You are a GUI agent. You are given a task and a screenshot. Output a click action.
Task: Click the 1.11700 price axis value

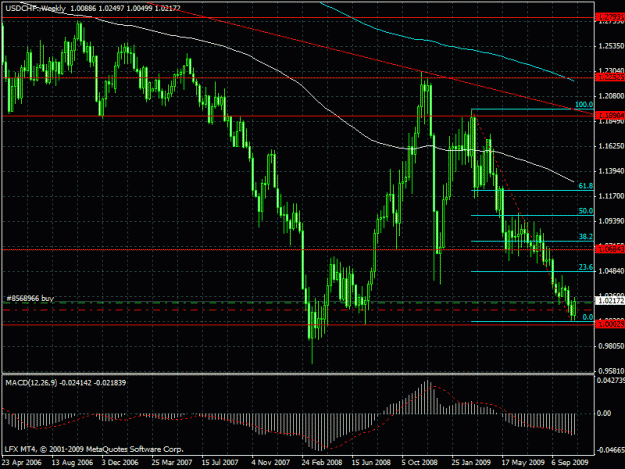[611, 196]
